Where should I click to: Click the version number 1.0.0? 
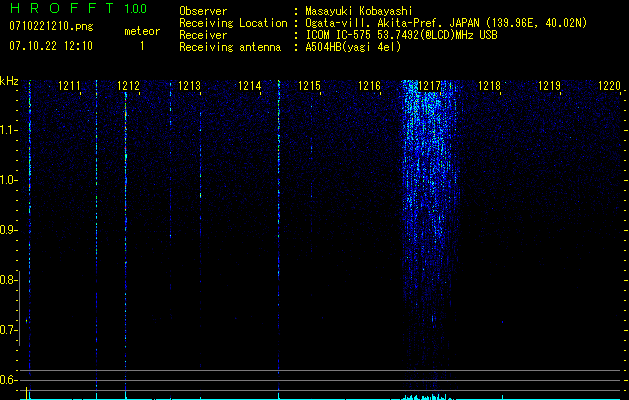(136, 9)
